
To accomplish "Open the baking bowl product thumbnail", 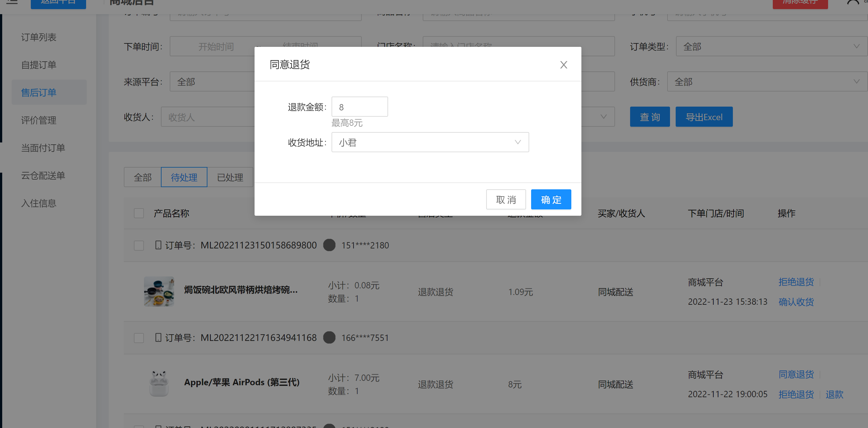I will pyautogui.click(x=159, y=292).
